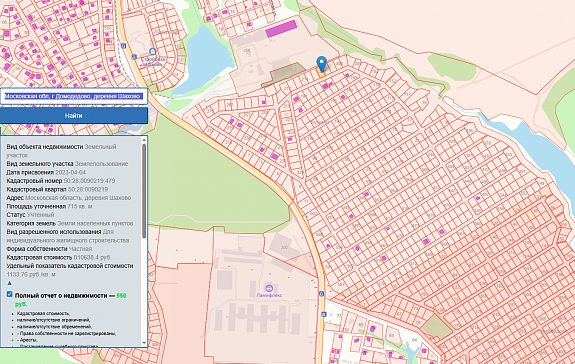Click the Категория земель row
This screenshot has width=575, height=364.
point(70,223)
